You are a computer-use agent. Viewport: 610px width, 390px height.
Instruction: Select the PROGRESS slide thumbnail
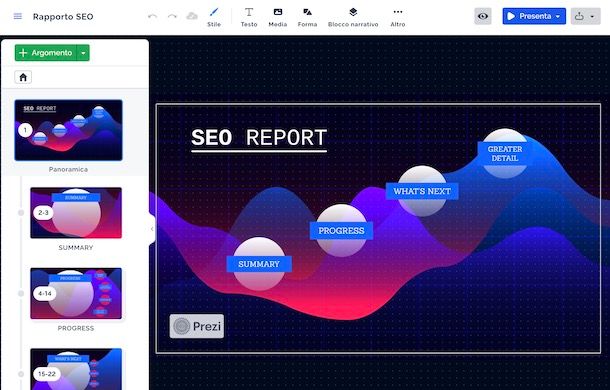click(x=76, y=293)
